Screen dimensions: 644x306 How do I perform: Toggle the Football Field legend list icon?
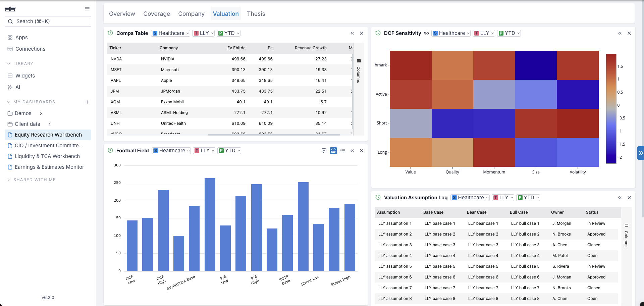pos(343,151)
